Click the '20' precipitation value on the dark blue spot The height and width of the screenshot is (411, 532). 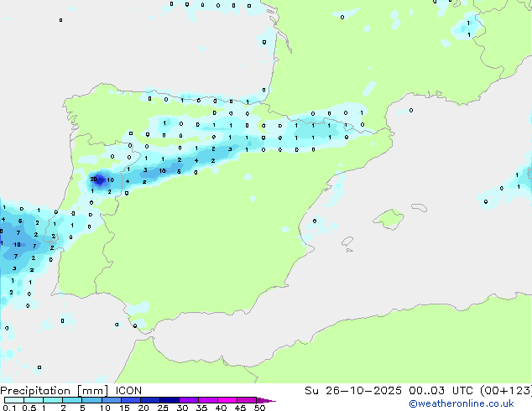click(x=93, y=179)
